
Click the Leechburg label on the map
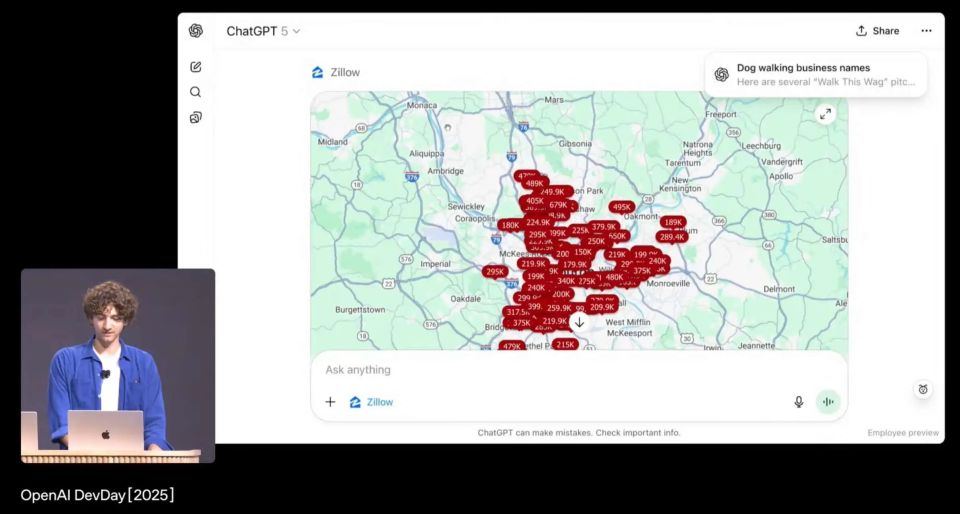coord(761,146)
